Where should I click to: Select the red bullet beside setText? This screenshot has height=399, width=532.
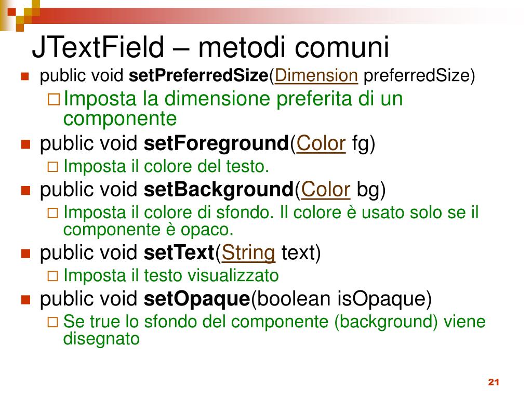(25, 254)
